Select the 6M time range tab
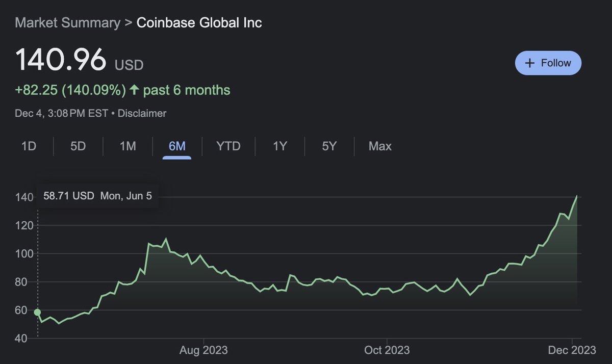Image resolution: width=612 pixels, height=364 pixels. pos(177,146)
